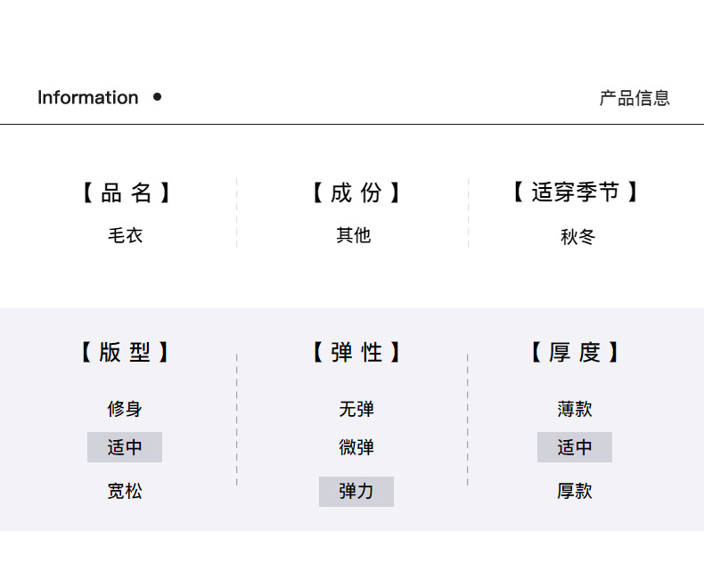
Task: Choose the 无弹 elasticity option
Action: [356, 409]
